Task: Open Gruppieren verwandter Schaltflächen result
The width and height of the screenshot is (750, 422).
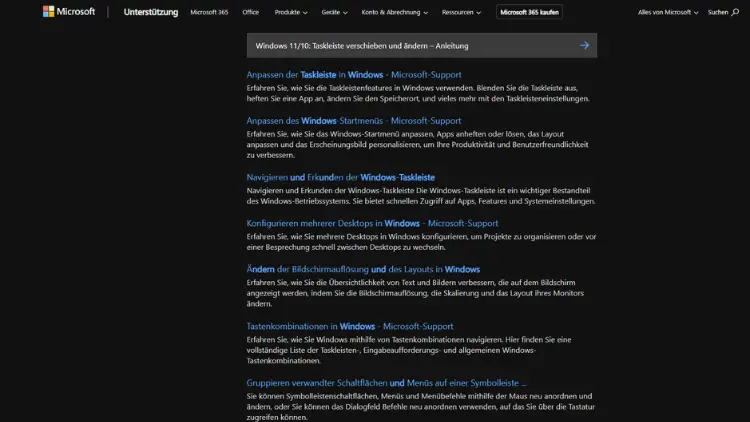Action: click(386, 383)
